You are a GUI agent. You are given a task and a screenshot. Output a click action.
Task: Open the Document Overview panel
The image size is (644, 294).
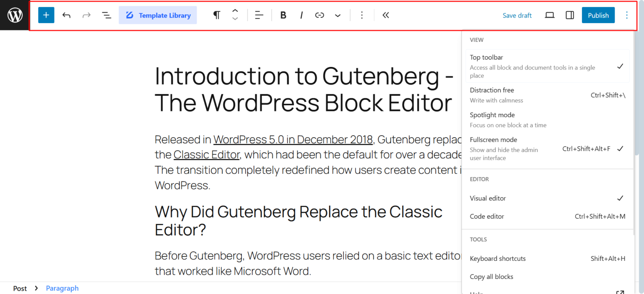click(x=106, y=15)
